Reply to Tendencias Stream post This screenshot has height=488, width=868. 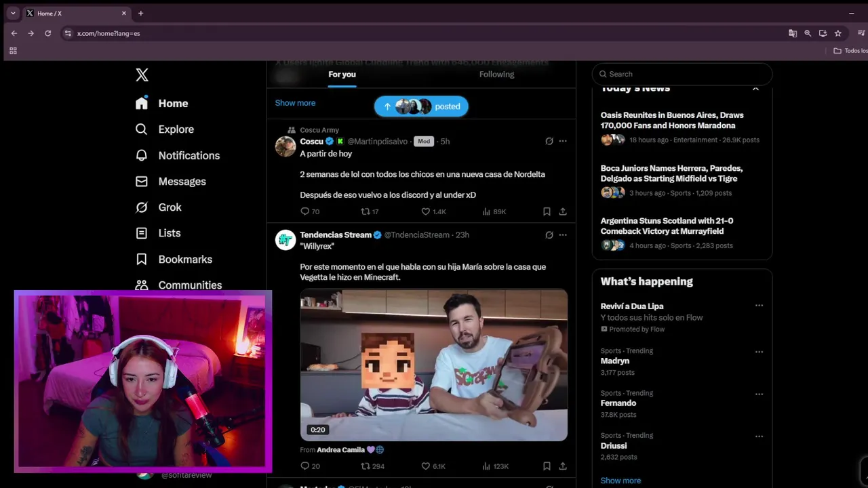tap(310, 466)
